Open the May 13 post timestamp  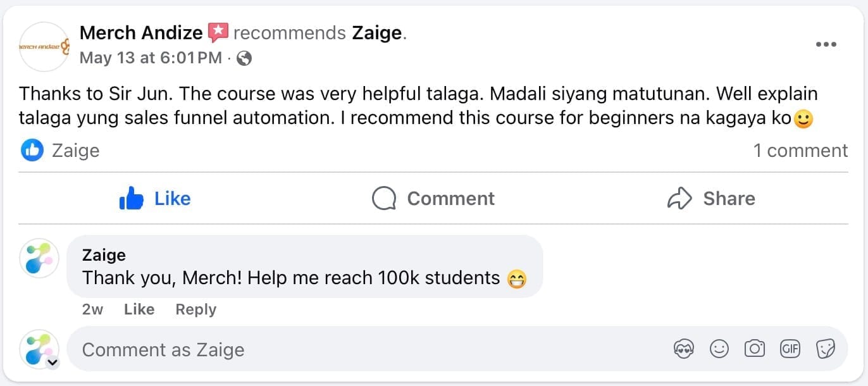[x=151, y=58]
